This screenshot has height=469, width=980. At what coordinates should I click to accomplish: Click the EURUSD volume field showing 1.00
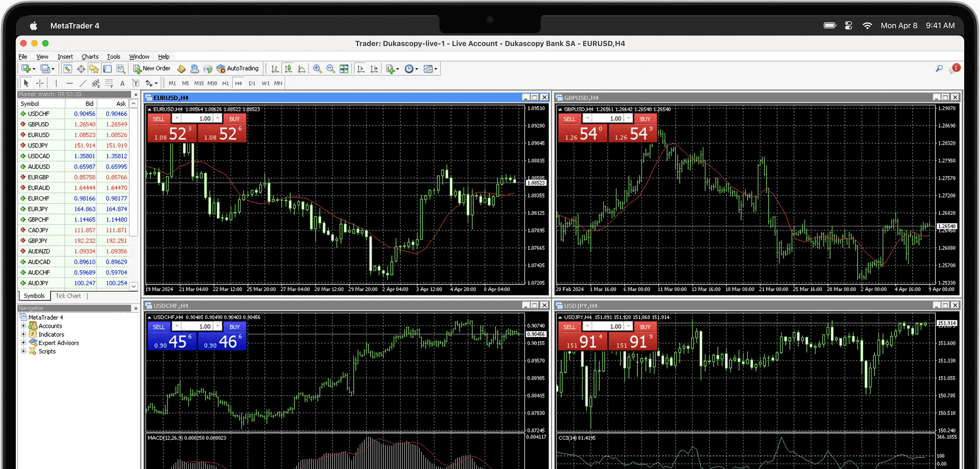(x=197, y=119)
